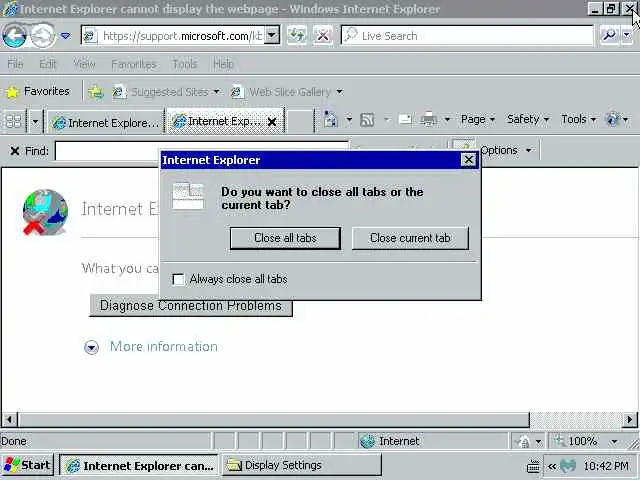
Task: Click the horizontal scrollbar right arrow
Action: click(629, 419)
